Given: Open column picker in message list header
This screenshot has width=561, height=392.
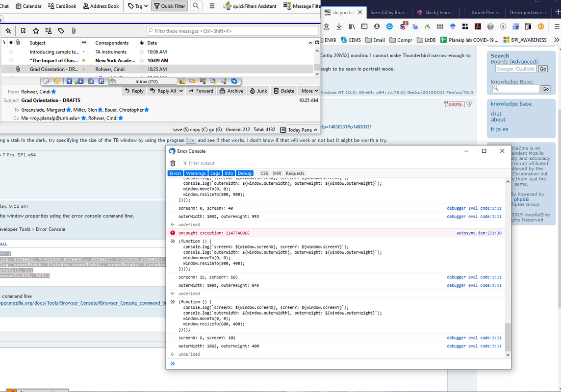Looking at the screenshot, I should pos(317,43).
